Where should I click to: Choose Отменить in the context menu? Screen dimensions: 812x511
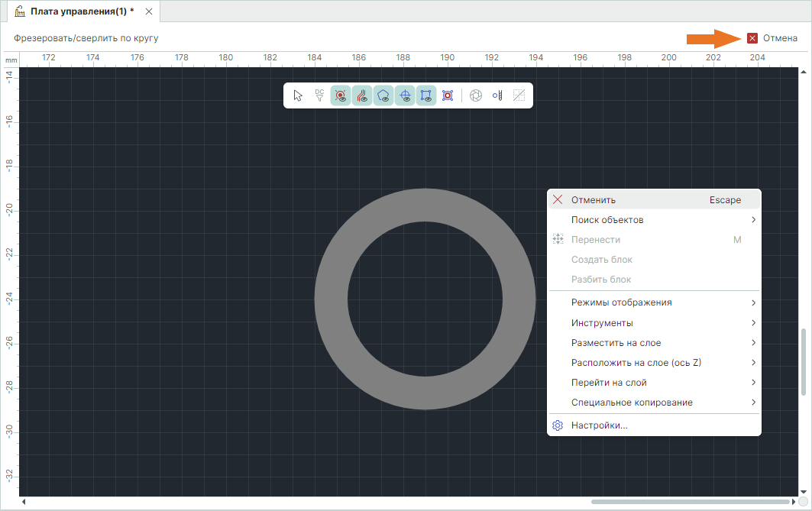(x=594, y=200)
